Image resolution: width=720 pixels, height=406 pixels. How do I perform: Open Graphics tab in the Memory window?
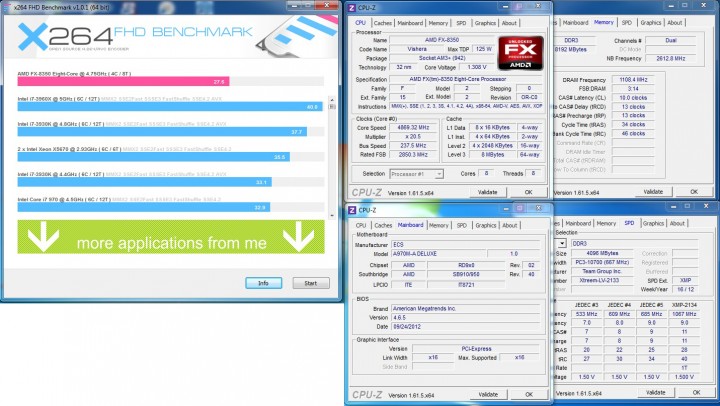[x=651, y=23]
